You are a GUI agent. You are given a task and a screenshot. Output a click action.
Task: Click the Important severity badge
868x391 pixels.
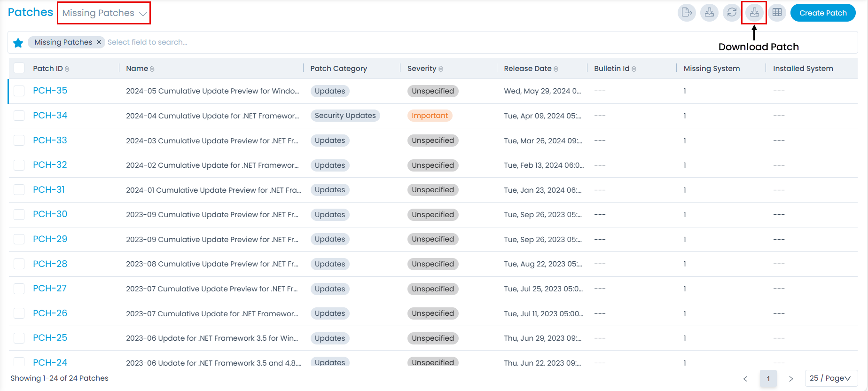click(430, 116)
